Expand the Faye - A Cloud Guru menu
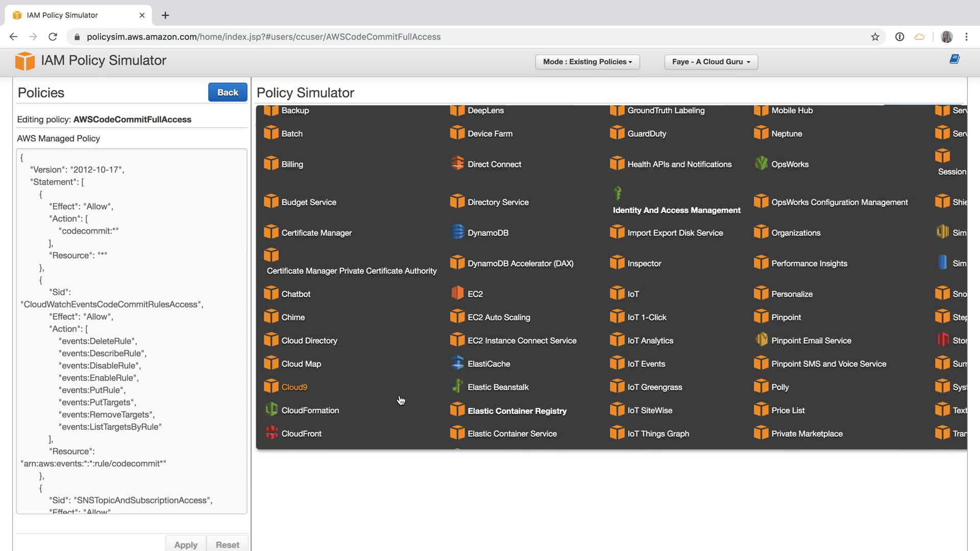Screen dimensions: 980x551 point(710,62)
